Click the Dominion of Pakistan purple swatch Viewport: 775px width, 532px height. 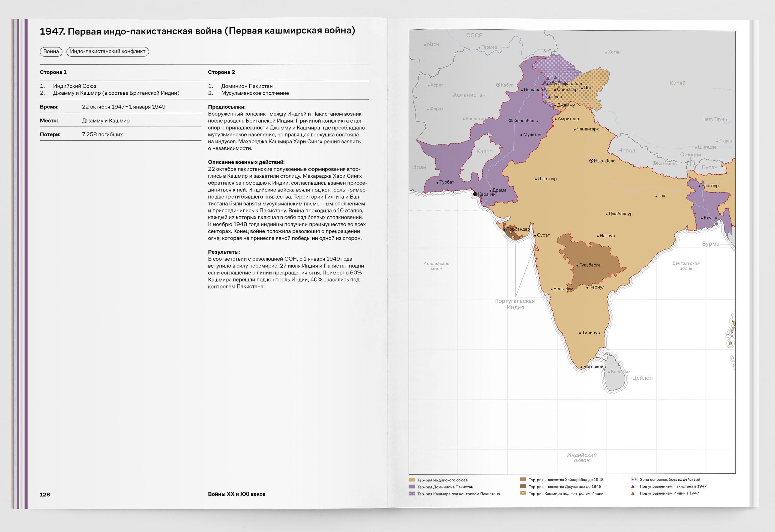coord(412,487)
